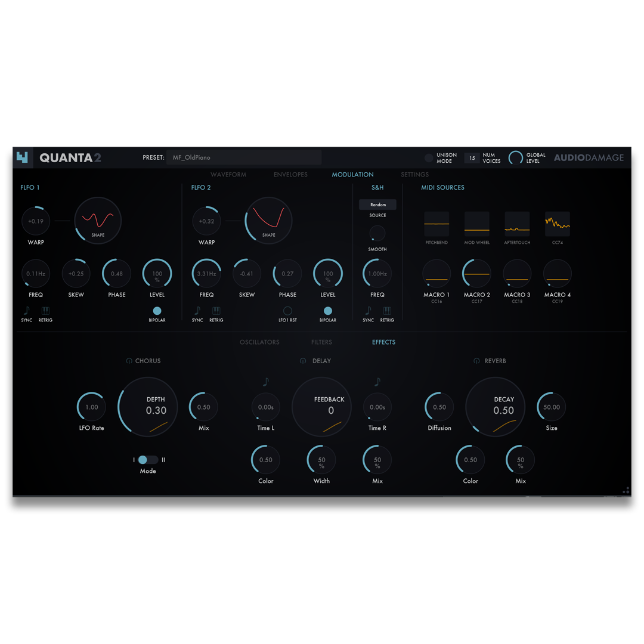Screen dimensions: 644x644
Task: Click the Reverb headphone audition icon
Action: click(476, 361)
